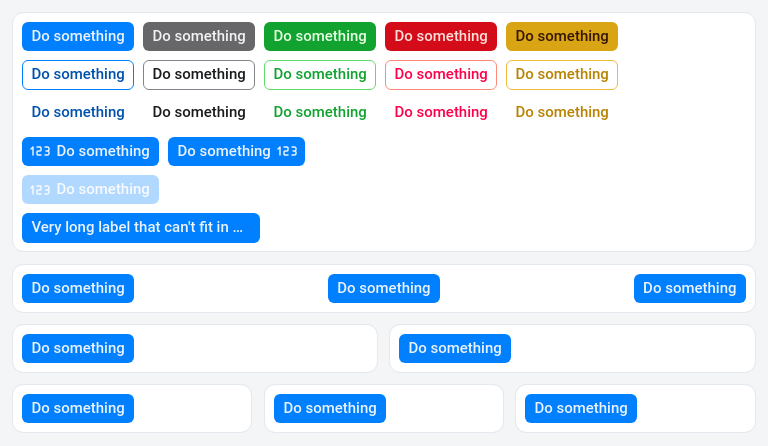Click the centered button in the three-button row
The width and height of the screenshot is (768, 446).
pos(384,289)
